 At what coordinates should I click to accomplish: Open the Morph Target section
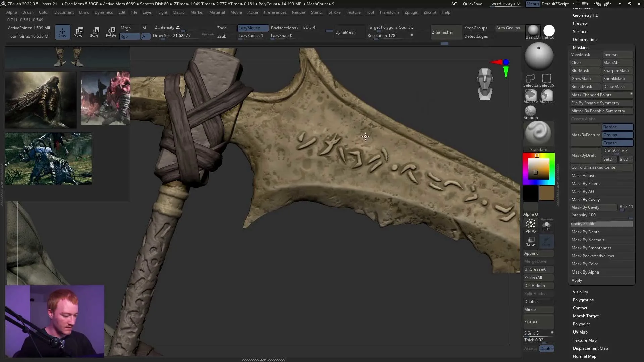click(x=586, y=316)
